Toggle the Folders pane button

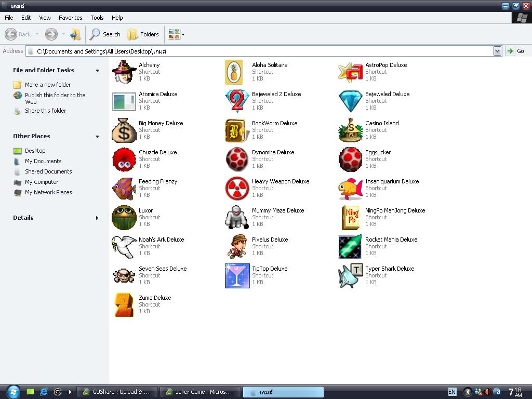coord(143,34)
